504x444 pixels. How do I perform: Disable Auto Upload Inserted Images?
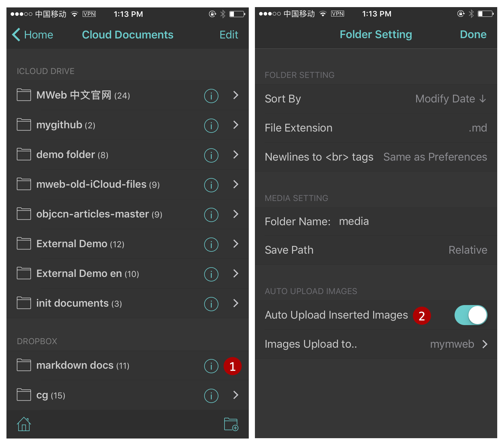click(470, 315)
